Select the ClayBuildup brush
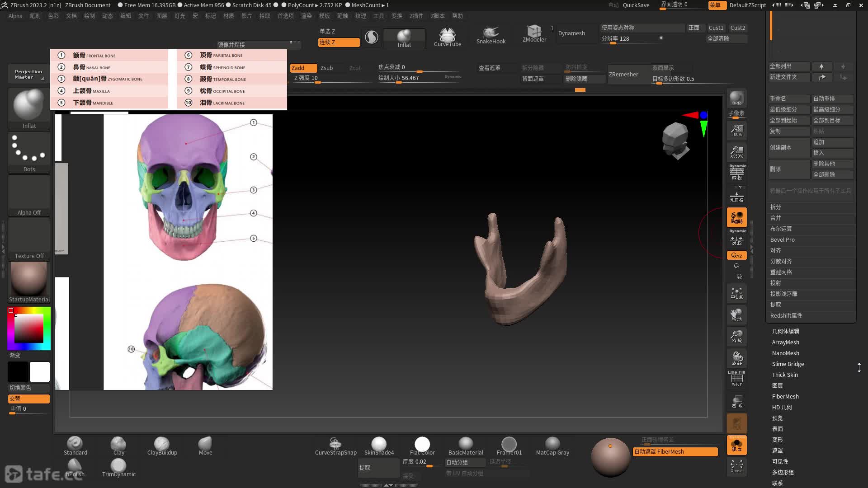Screen dimensions: 868x488 point(162,446)
